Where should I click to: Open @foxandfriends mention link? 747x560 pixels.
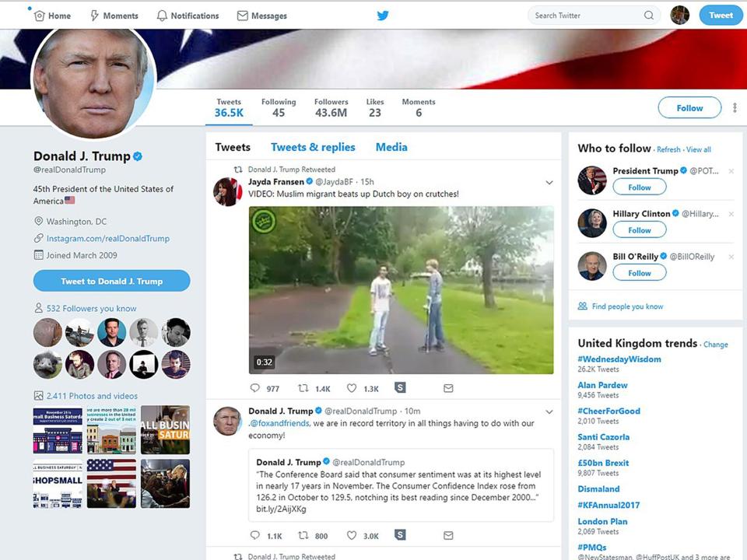279,423
